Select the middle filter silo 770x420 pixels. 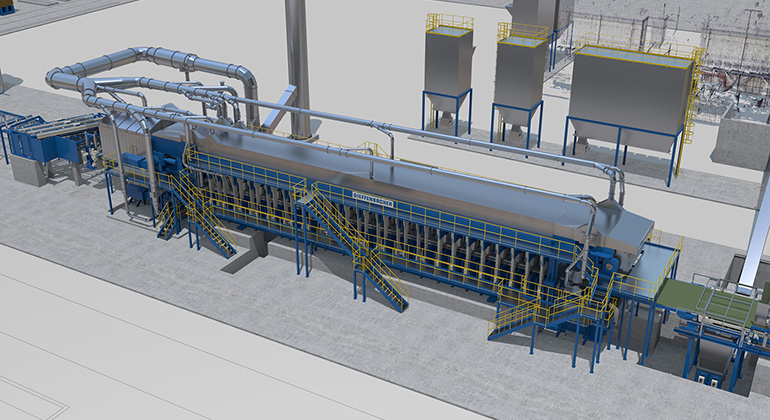point(519,75)
